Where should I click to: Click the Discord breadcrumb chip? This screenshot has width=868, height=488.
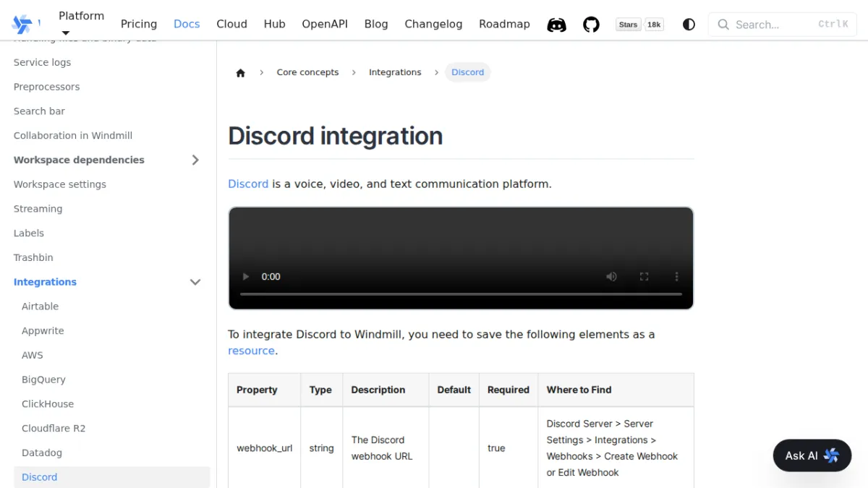468,72
